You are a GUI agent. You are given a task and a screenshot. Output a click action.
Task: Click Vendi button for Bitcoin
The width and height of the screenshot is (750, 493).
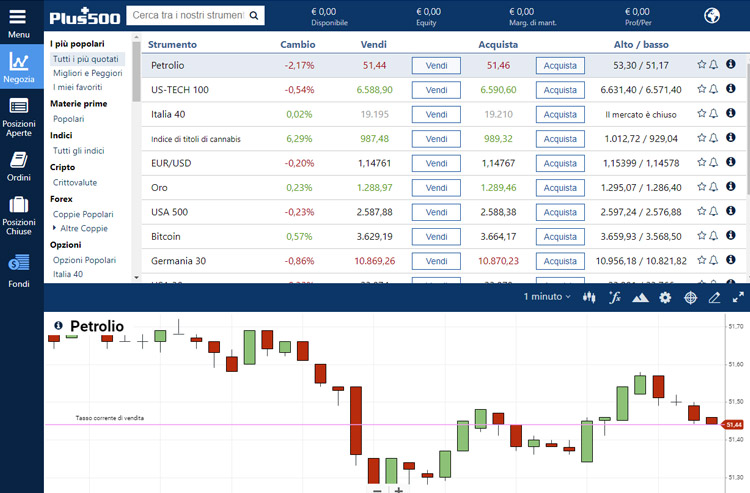click(x=436, y=237)
